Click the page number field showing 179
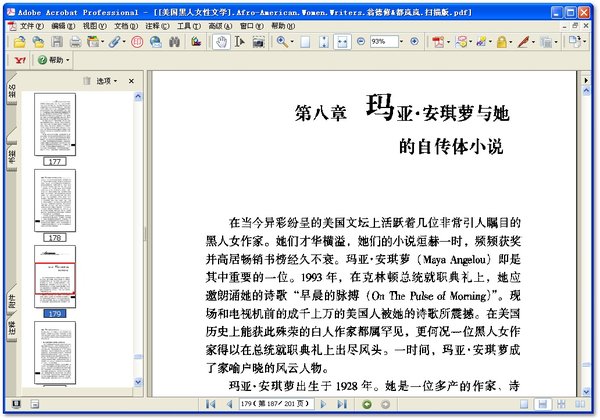This screenshot has height=420, width=600. 277,404
